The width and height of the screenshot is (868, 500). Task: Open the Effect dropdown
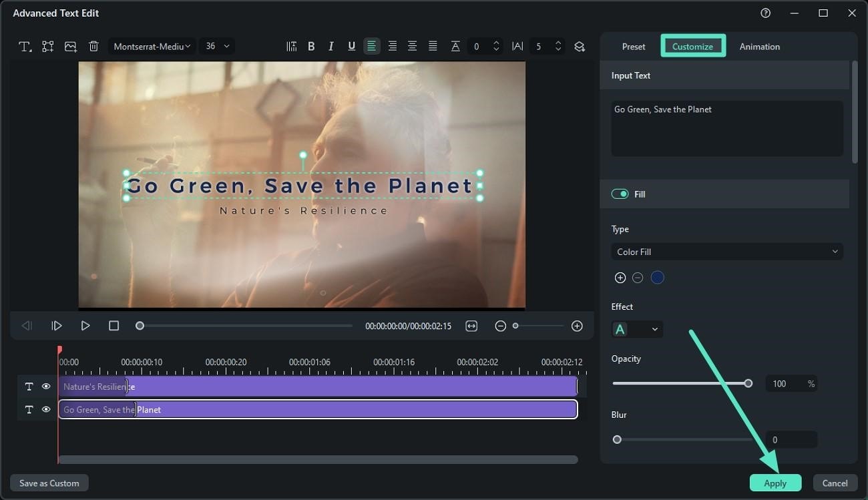click(637, 329)
